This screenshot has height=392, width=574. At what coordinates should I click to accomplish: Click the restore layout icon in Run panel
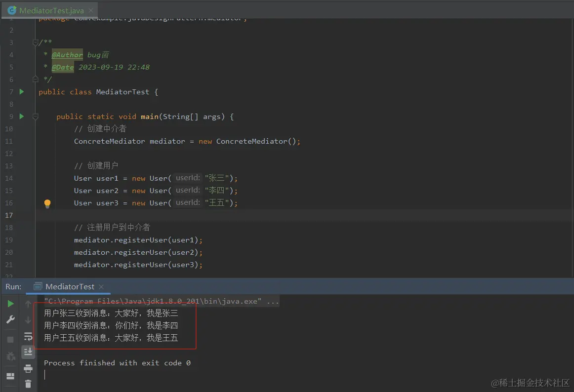tap(10, 376)
